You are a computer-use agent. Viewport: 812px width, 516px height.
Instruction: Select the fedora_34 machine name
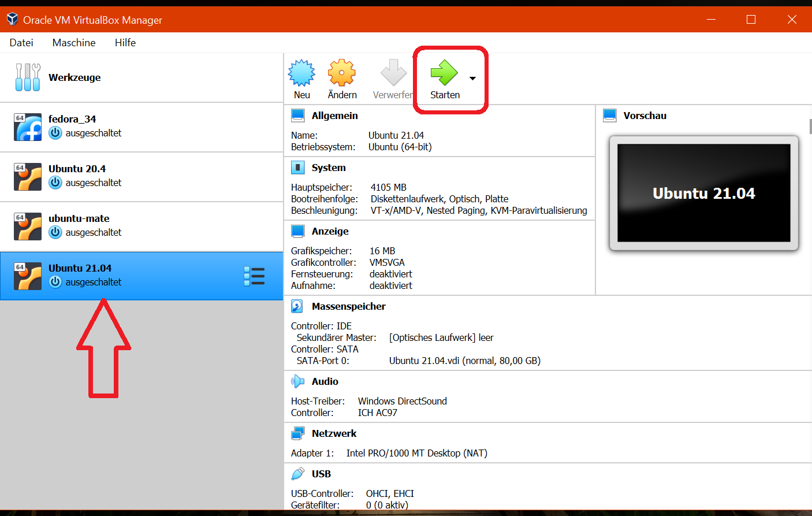72,119
